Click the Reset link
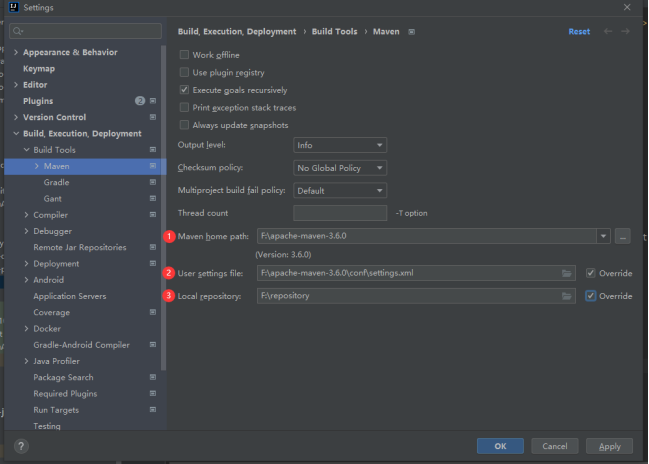Image resolution: width=649 pixels, height=464 pixels. tap(579, 32)
